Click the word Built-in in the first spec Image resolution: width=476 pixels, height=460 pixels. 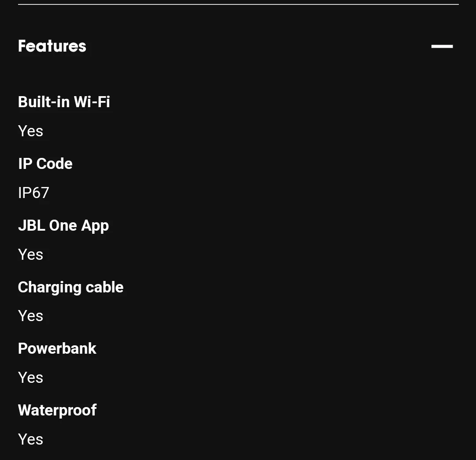44,102
